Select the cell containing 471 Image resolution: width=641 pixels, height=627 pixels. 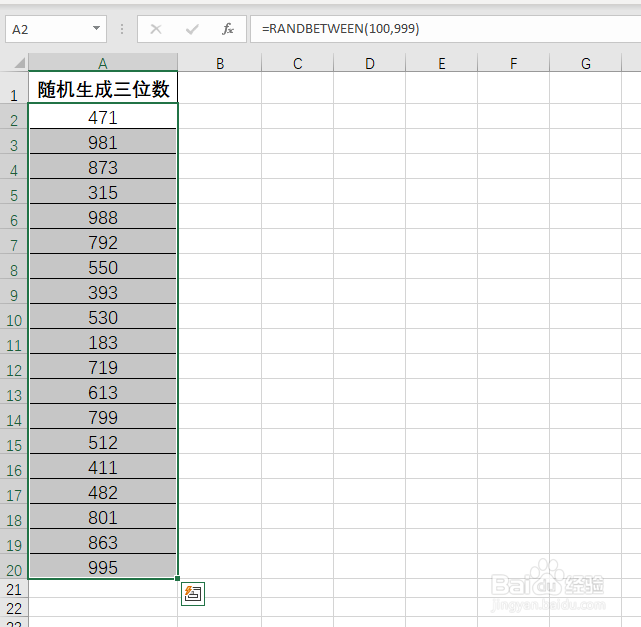coord(103,116)
